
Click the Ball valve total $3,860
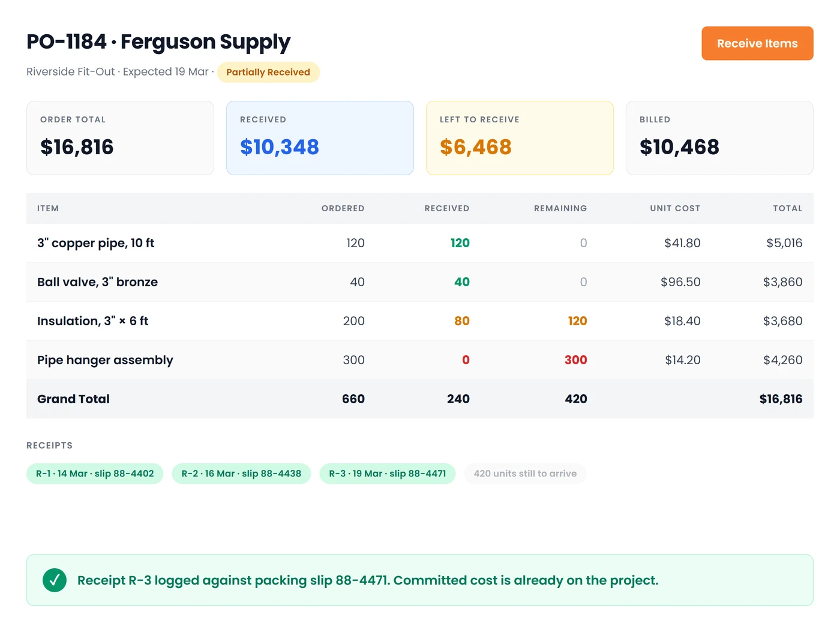tap(782, 282)
